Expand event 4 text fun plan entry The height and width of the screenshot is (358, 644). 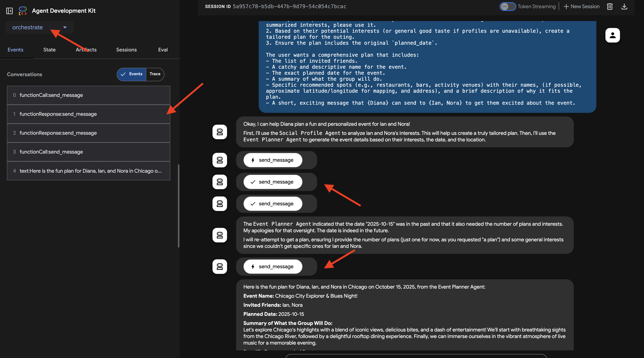click(88, 171)
